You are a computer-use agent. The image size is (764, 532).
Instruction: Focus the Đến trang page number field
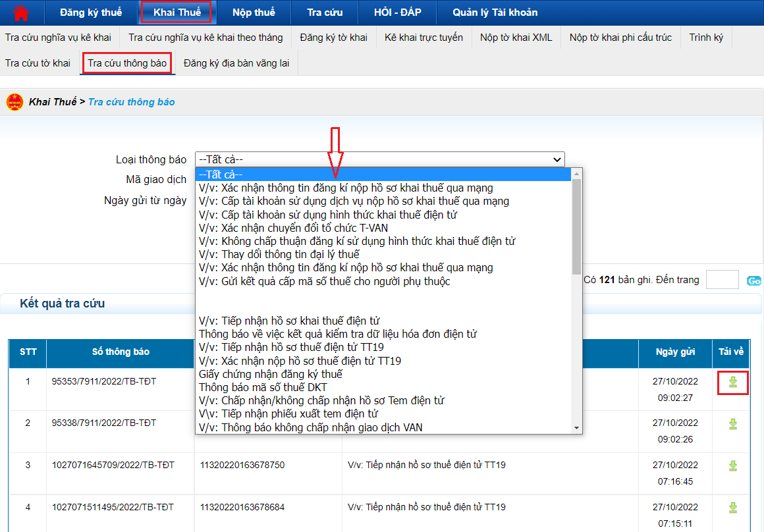722,280
